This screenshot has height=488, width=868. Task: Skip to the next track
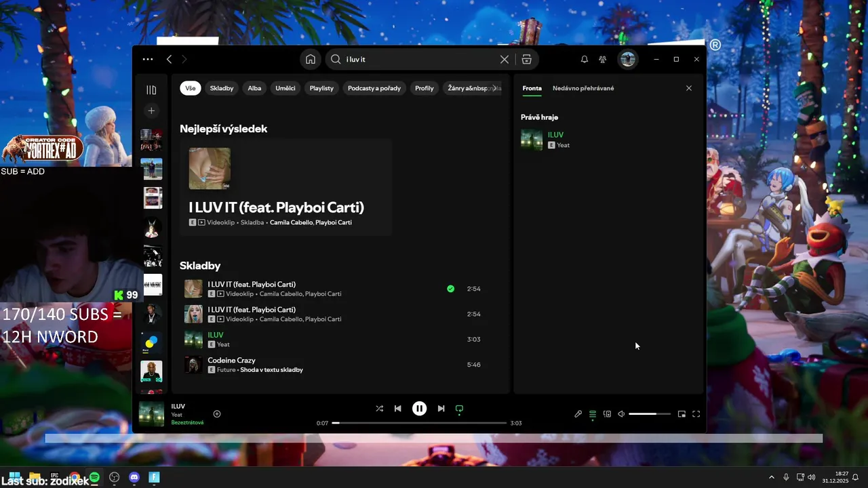point(441,409)
